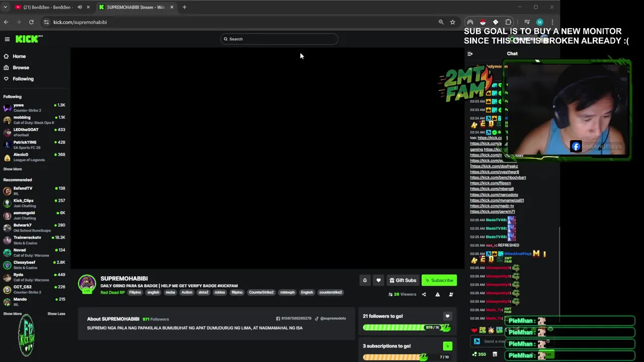
Task: Open Mando recommended channel
Action: (x=34, y=302)
